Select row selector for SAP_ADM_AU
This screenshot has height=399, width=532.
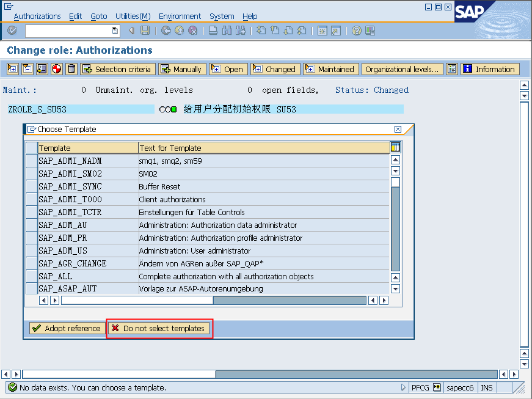pos(32,225)
